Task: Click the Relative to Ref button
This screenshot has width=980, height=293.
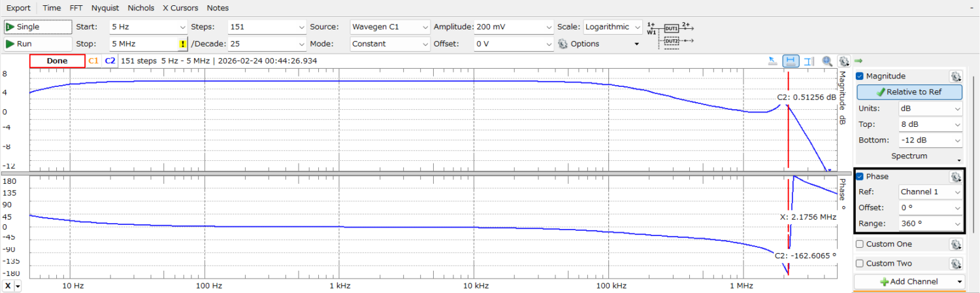Action: coord(909,92)
